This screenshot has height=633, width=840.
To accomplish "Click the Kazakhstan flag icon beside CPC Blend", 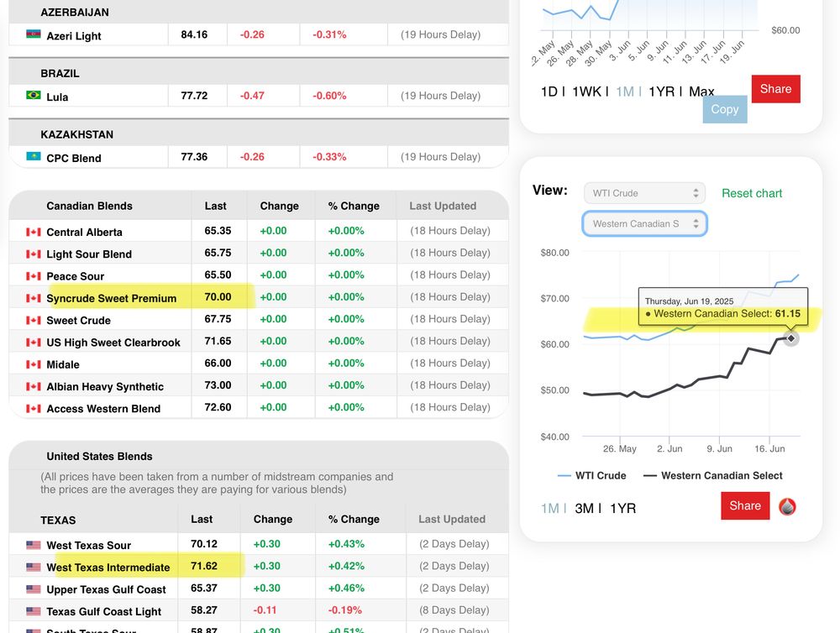I will [x=34, y=156].
